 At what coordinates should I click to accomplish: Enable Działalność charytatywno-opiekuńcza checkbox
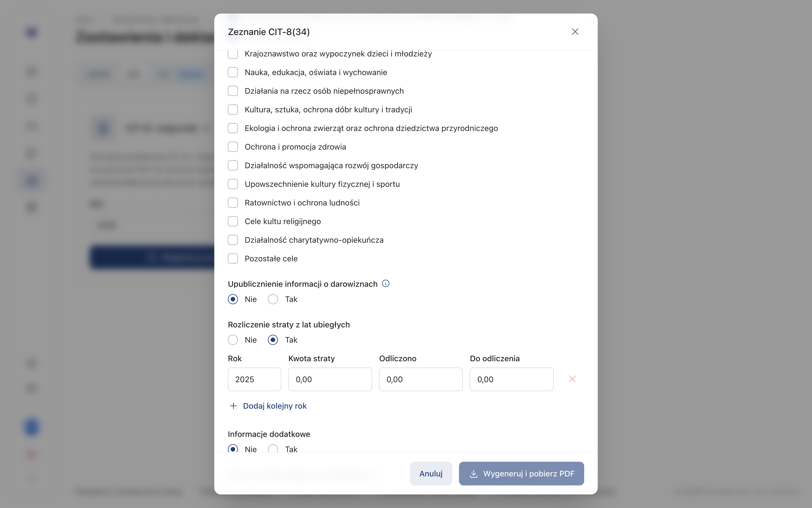pos(233,240)
